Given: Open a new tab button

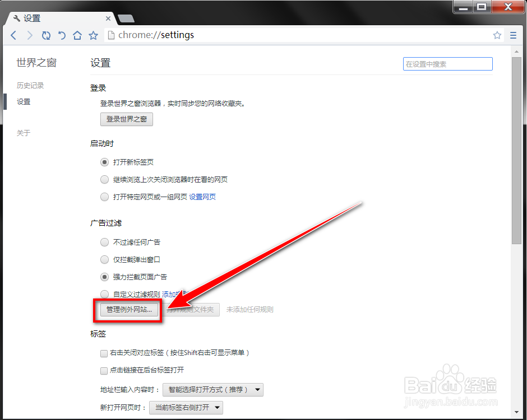Looking at the screenshot, I should (126, 18).
